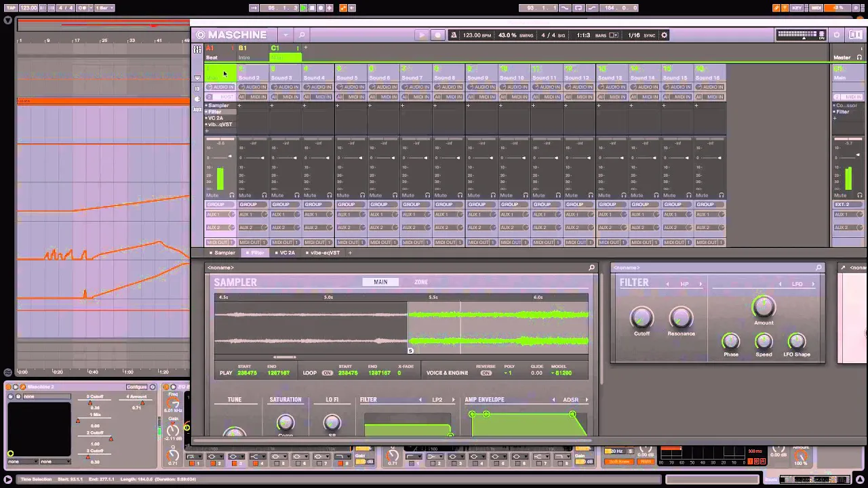868x488 pixels.
Task: Open MIDI OUT dropdown on first channel
Action: [220, 242]
